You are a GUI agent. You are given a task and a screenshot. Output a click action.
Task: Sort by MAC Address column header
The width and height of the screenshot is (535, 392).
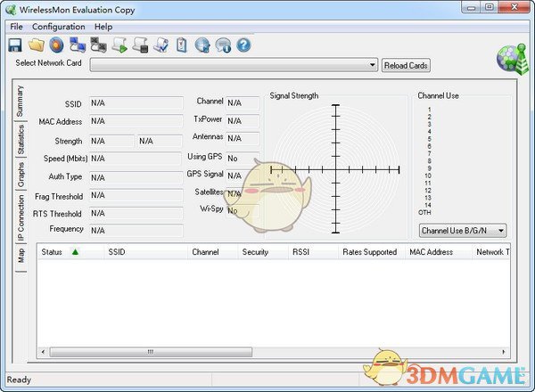pos(438,252)
